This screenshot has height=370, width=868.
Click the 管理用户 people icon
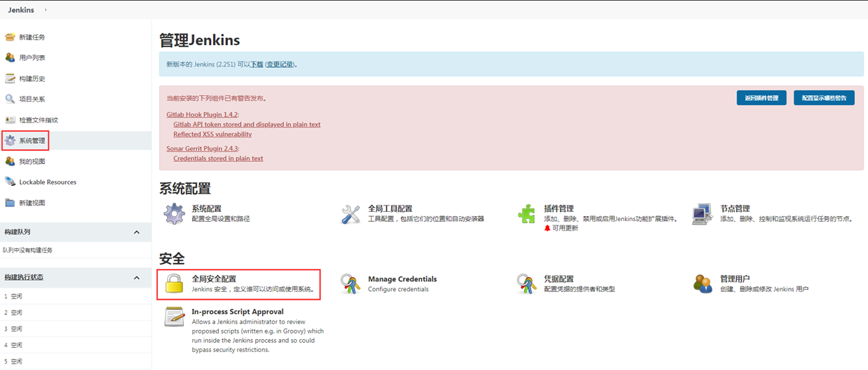point(703,284)
